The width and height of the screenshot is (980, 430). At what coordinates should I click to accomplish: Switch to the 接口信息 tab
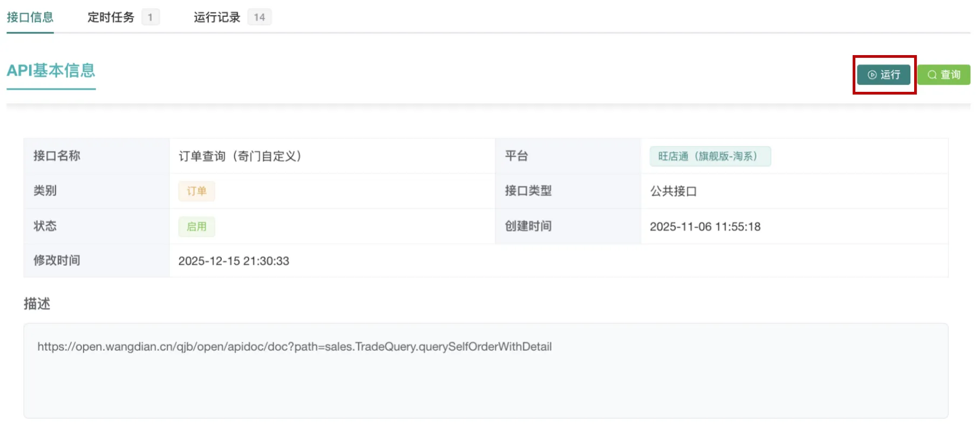(30, 17)
